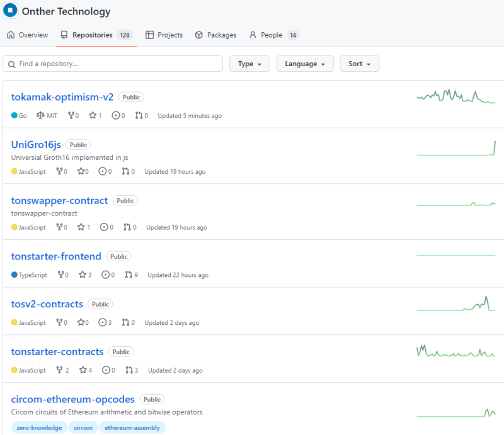Open issues icon for tonswapper-contract
Image resolution: width=504 pixels, height=435 pixels.
(104, 227)
